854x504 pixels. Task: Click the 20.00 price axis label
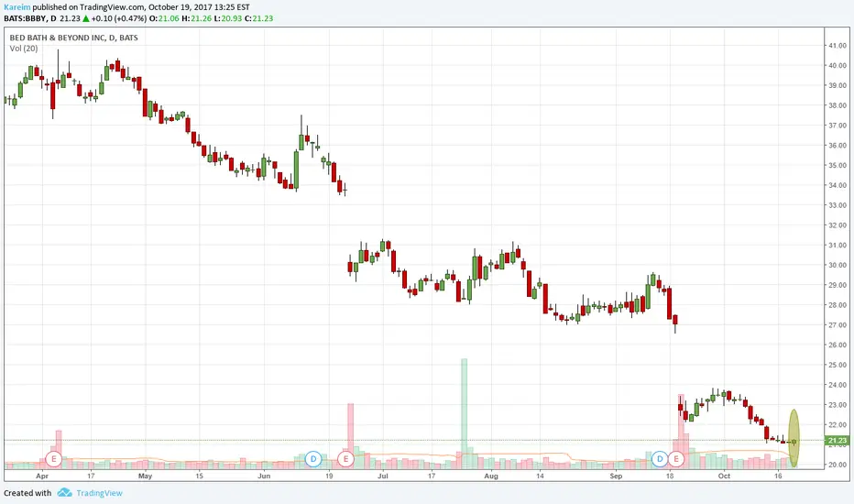point(838,465)
